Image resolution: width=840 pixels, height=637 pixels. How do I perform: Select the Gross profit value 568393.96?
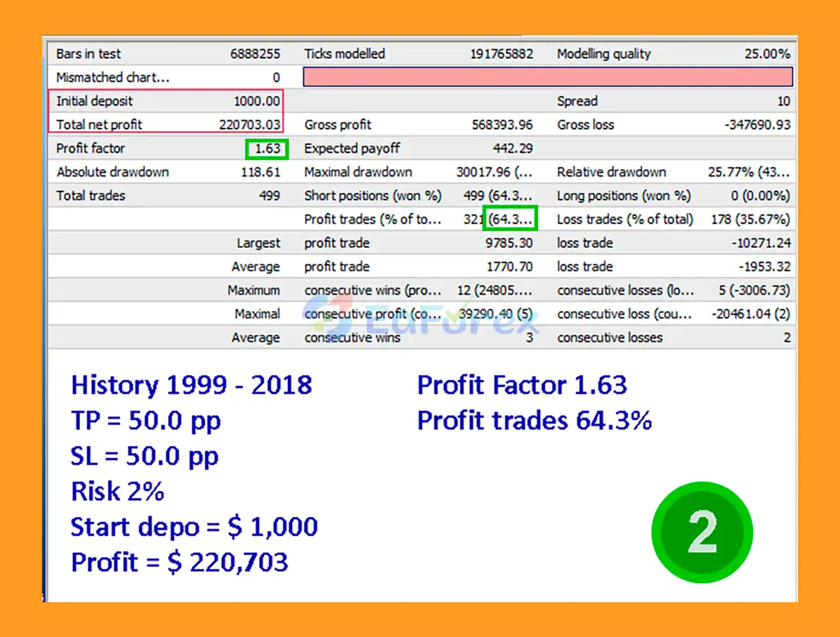point(502,125)
